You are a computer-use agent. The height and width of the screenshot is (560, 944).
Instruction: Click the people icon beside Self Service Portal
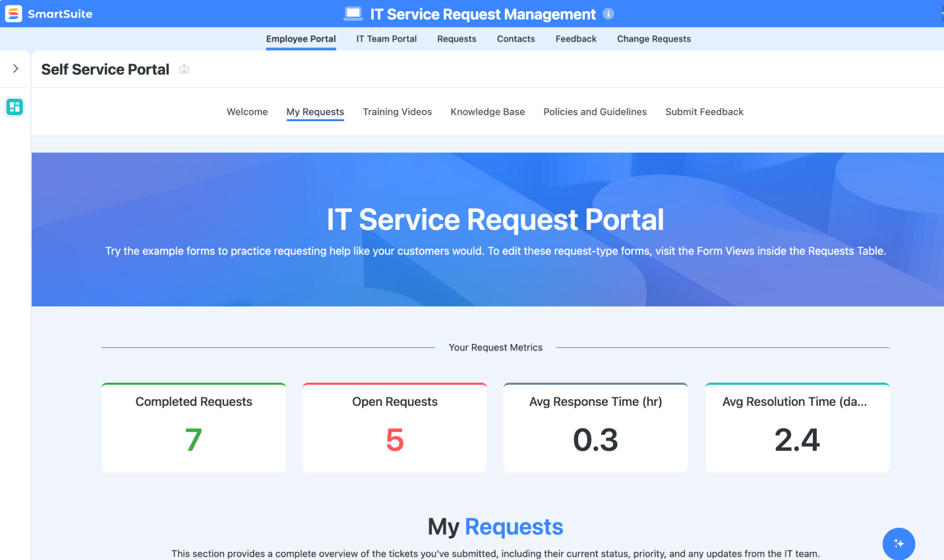click(185, 69)
